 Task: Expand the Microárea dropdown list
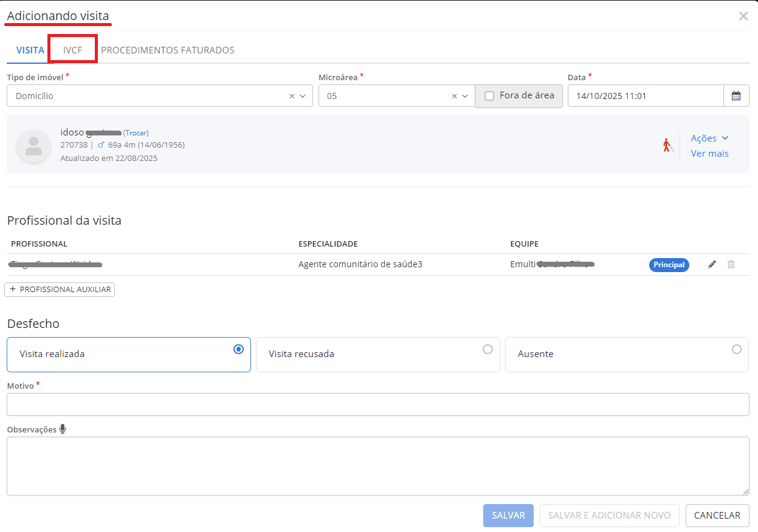coord(465,96)
